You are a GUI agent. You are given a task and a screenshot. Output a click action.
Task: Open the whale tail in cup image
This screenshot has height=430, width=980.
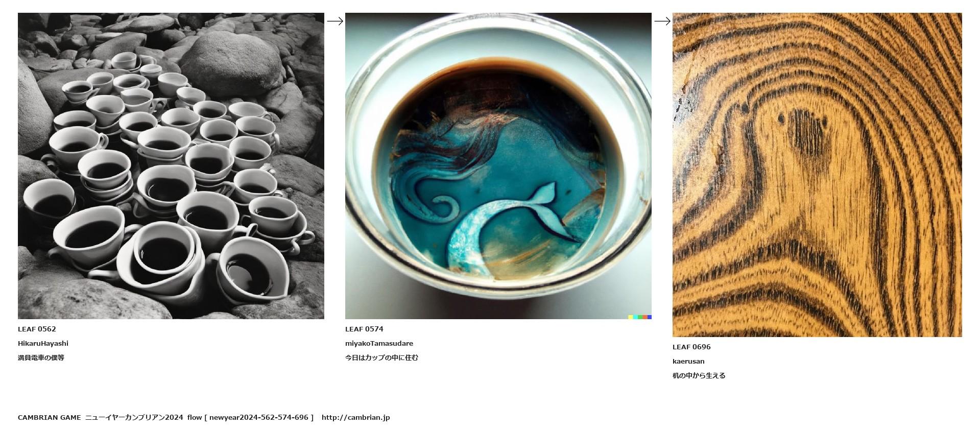click(498, 166)
